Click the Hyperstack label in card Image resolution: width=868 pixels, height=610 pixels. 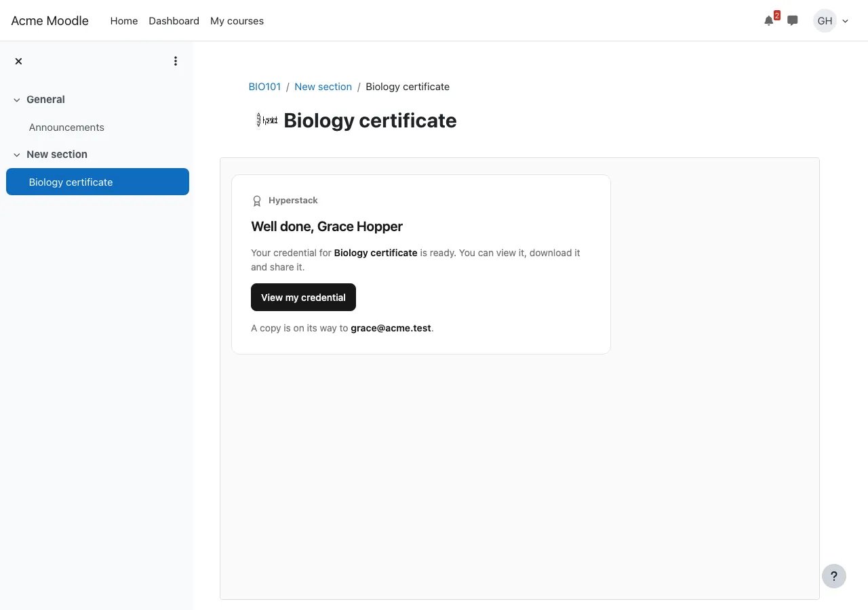point(293,201)
